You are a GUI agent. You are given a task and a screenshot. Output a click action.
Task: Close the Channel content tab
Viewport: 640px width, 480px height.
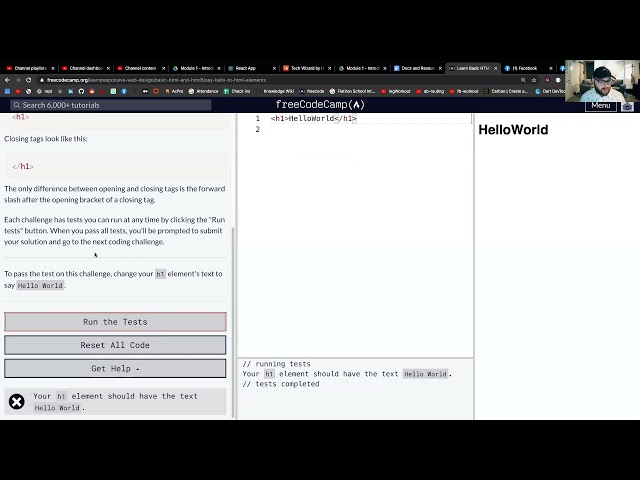163,69
